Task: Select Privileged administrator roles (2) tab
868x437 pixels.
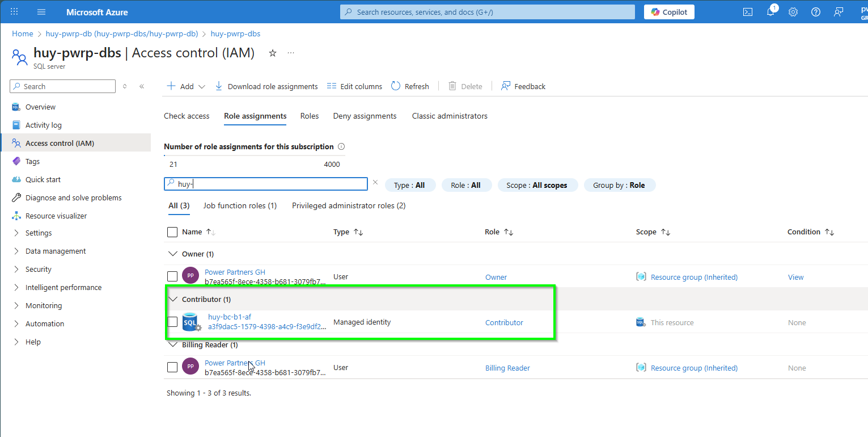Action: [349, 205]
